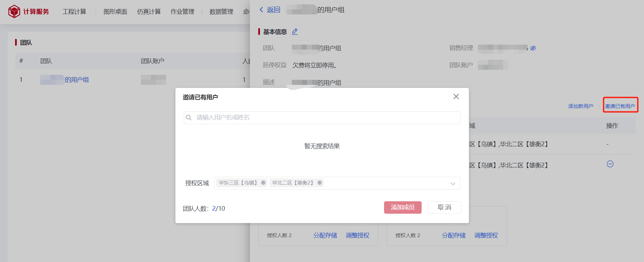Toggle sales manager visibility eye icon

point(533,48)
